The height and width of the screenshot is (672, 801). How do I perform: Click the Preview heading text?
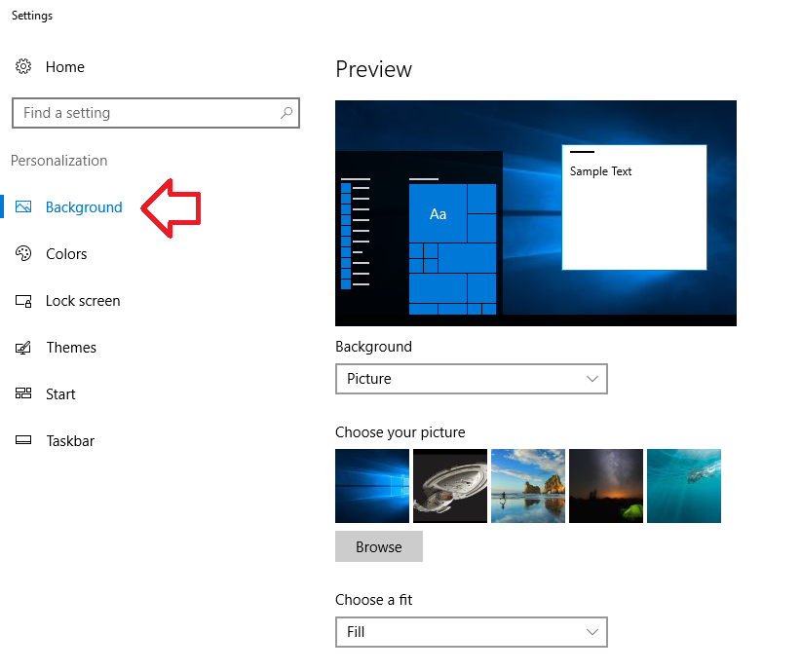[374, 69]
